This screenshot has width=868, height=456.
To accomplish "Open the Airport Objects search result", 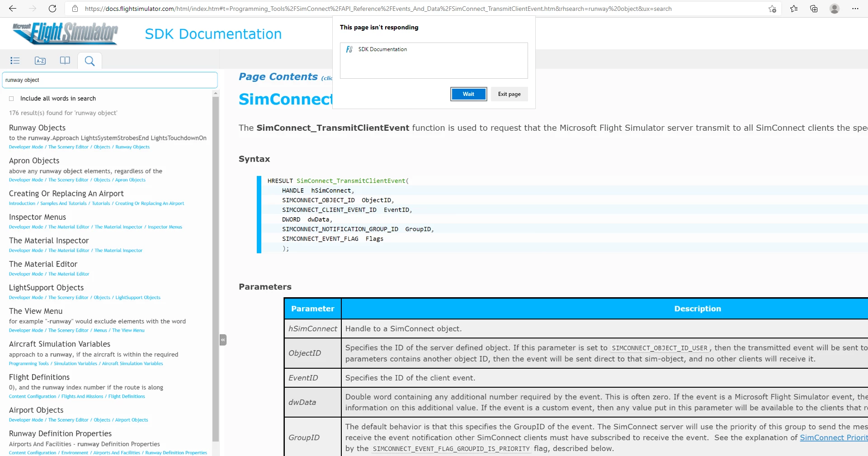I will click(36, 410).
